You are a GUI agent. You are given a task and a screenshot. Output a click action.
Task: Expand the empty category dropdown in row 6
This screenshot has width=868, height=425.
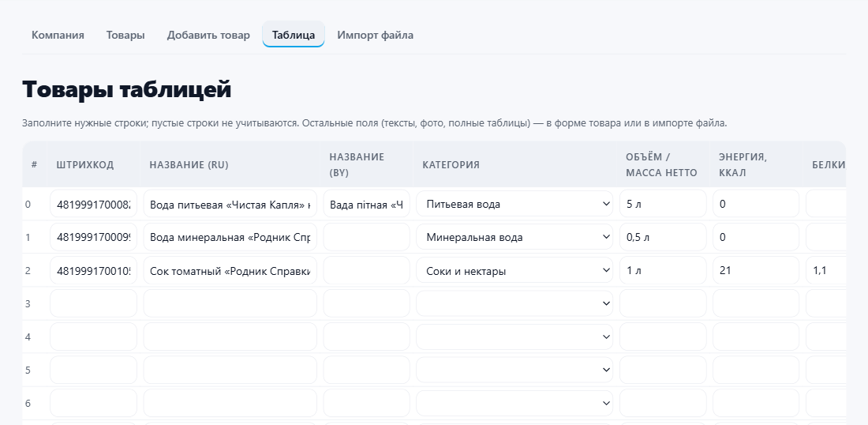tap(514, 403)
